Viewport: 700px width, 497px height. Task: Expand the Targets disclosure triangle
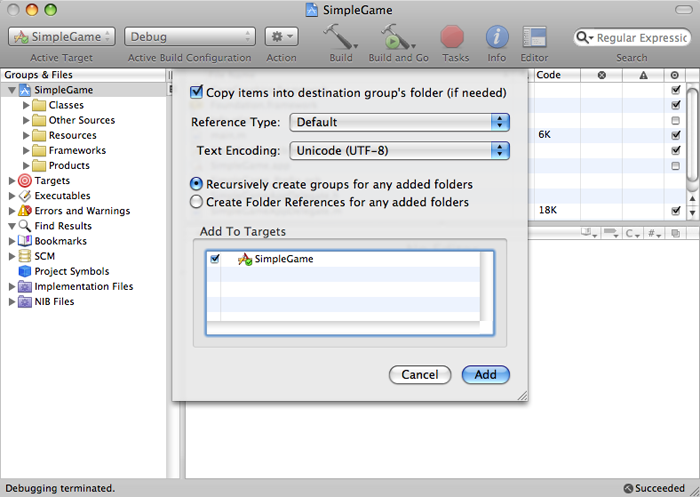tap(12, 181)
